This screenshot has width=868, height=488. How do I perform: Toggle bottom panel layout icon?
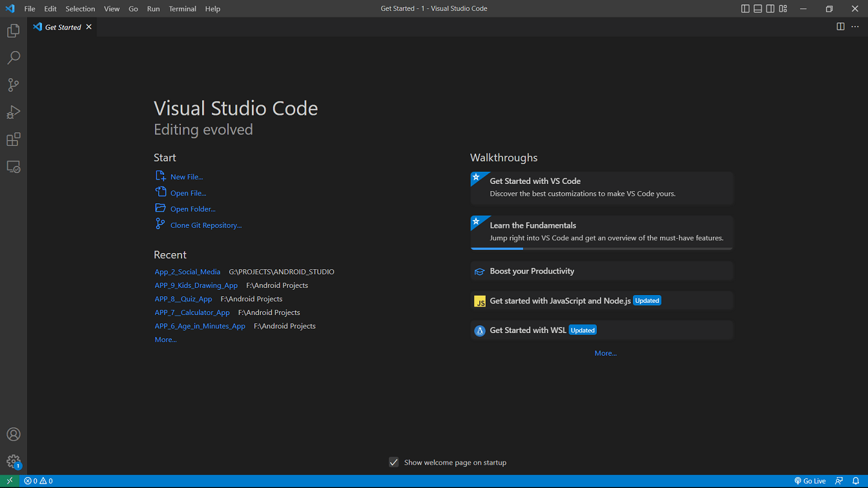(758, 9)
